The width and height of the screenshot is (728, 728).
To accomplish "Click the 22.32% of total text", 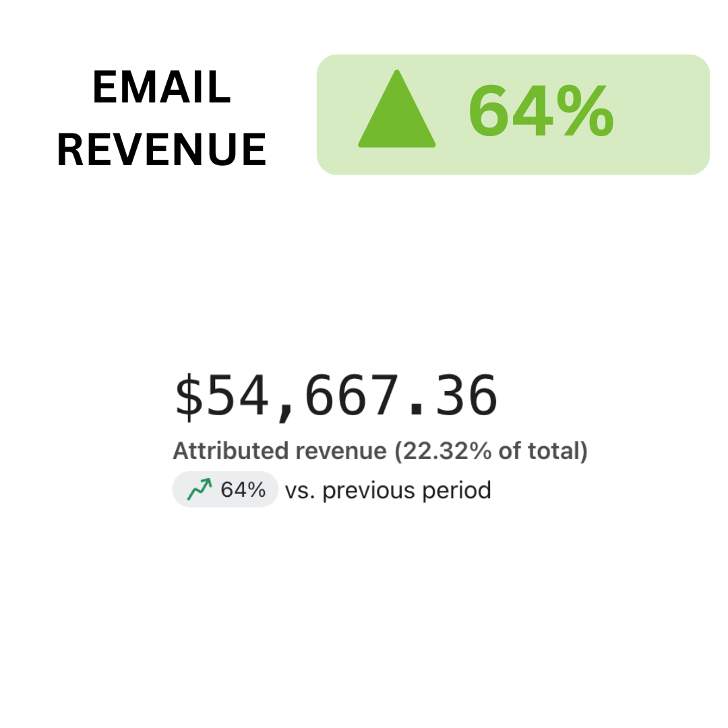I will pos(491,451).
